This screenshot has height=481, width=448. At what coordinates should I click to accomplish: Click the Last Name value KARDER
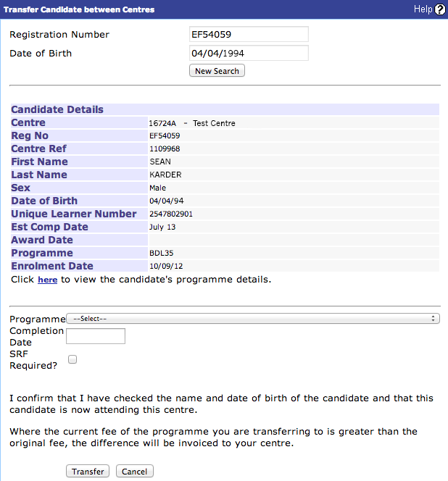pyautogui.click(x=165, y=175)
